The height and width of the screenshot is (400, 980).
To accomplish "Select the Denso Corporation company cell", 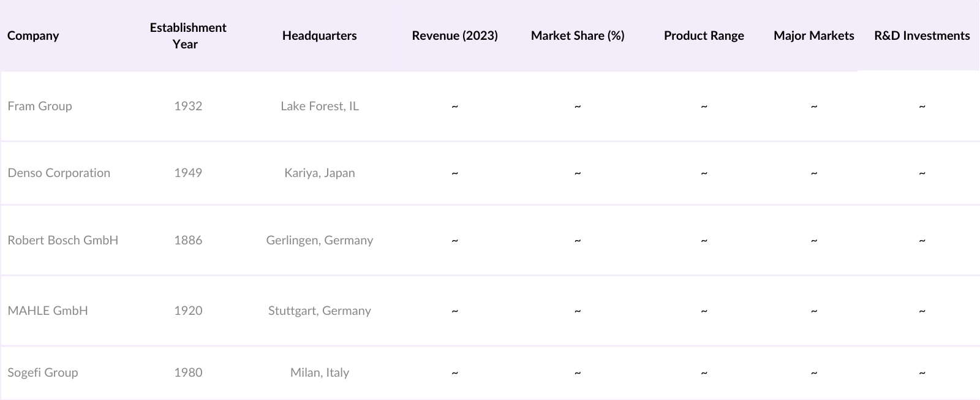I will [59, 173].
